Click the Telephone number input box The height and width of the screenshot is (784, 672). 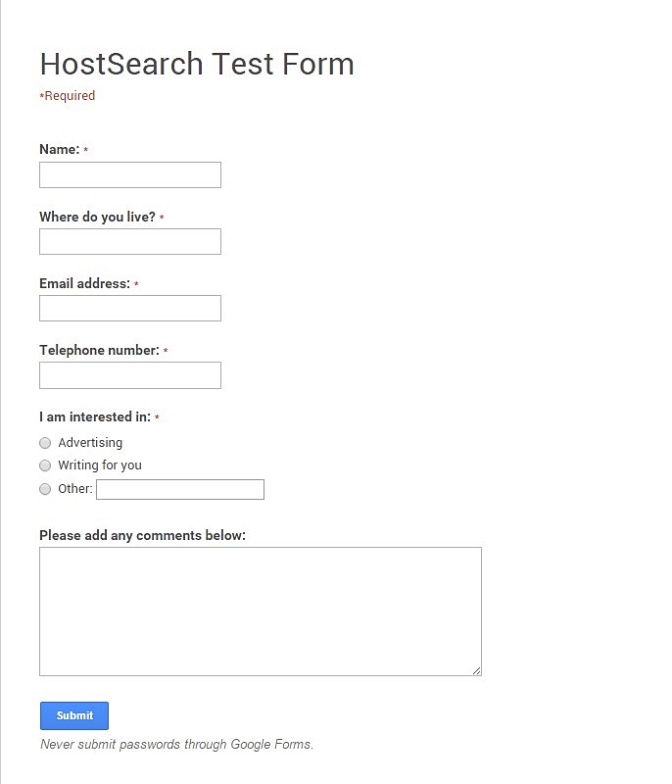[x=129, y=374]
